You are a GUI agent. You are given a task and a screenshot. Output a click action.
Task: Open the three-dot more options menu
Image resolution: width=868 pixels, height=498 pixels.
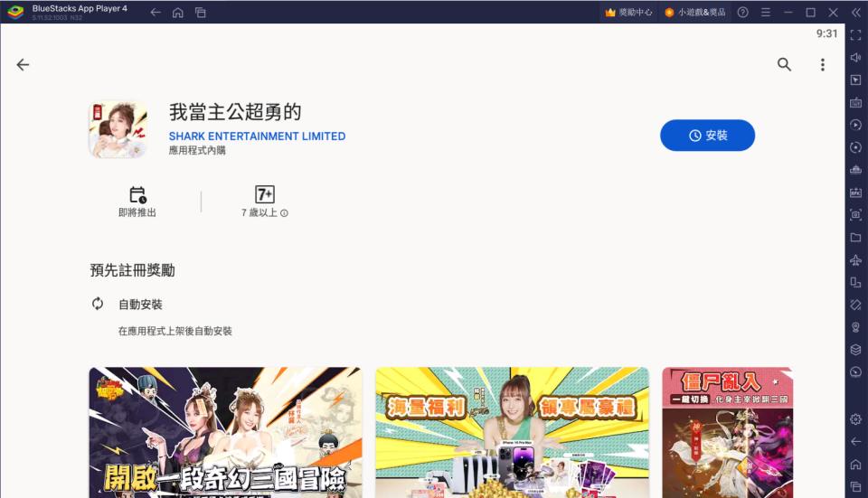point(823,65)
